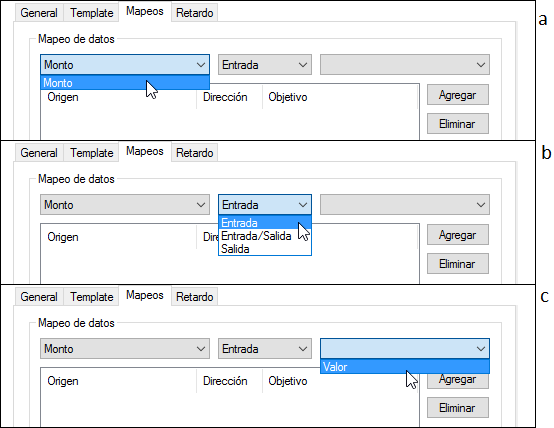Viewport: 554px width, 428px height.
Task: Select Valor option in panel c list
Action: [405, 367]
